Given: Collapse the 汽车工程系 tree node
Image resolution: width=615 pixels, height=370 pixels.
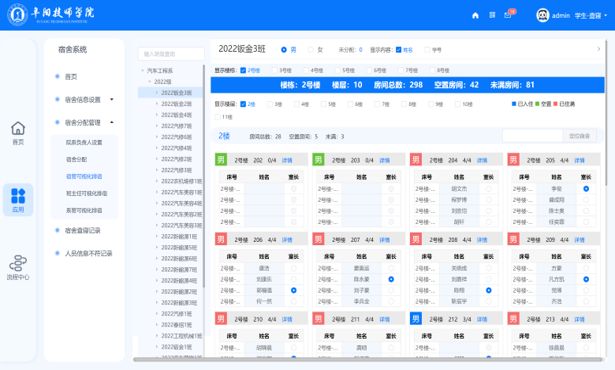Looking at the screenshot, I should pos(142,71).
